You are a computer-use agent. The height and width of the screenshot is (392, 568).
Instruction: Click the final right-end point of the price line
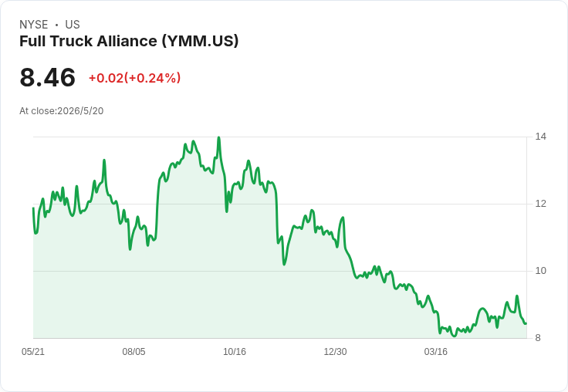coord(526,323)
